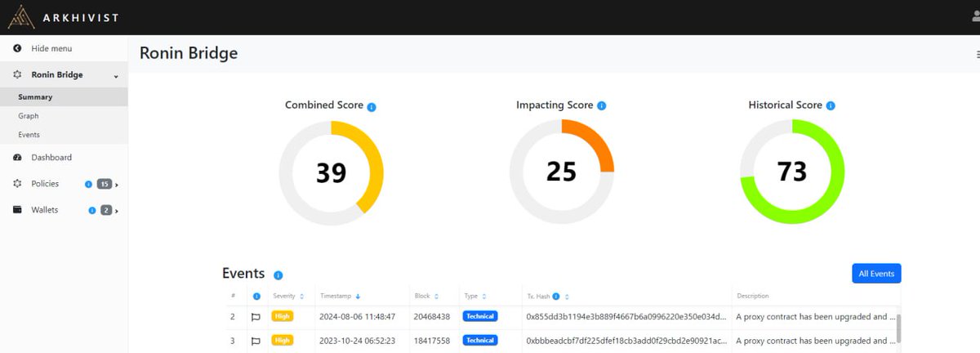Click the Policies count badge 15
The image size is (980, 353).
pyautogui.click(x=104, y=185)
